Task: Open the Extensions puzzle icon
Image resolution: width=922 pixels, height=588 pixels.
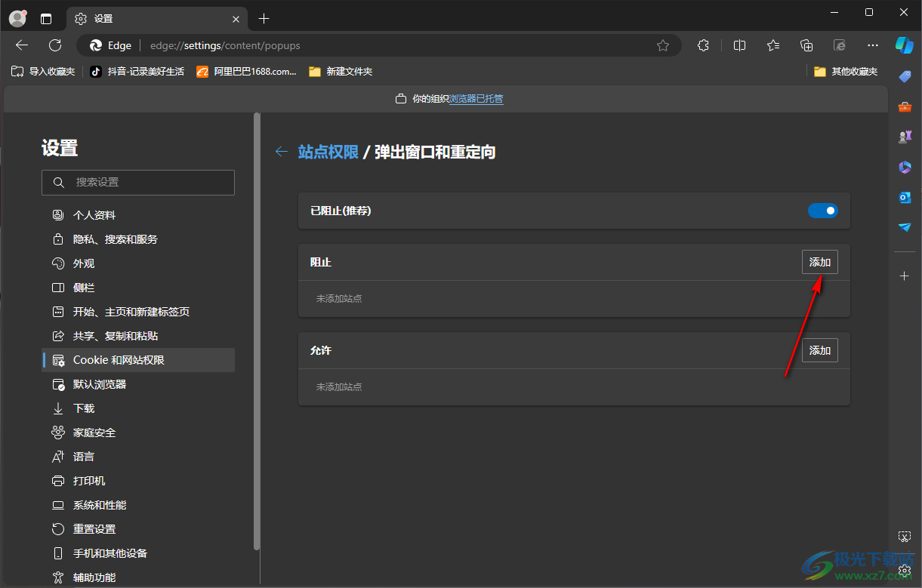Action: click(x=703, y=45)
